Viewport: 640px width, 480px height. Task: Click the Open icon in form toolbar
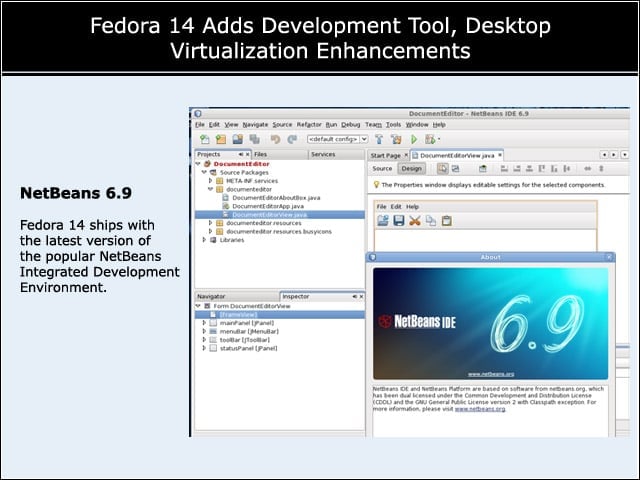[383, 221]
